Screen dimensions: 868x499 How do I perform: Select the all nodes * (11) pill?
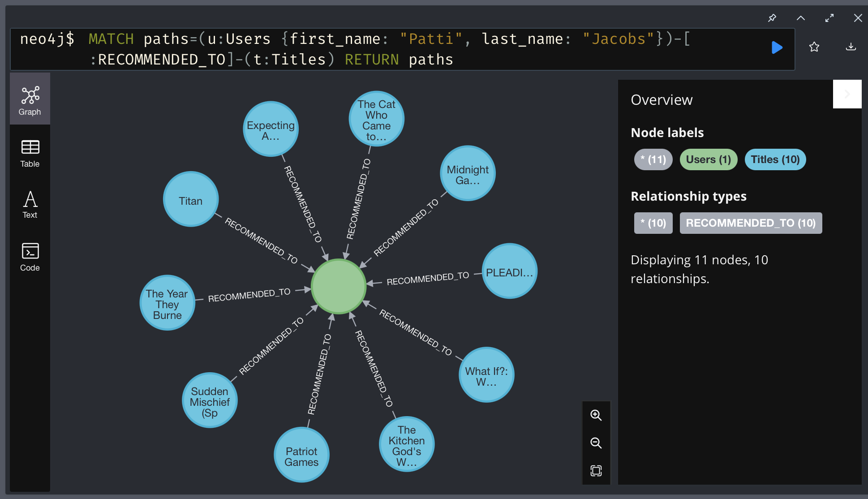coord(653,159)
